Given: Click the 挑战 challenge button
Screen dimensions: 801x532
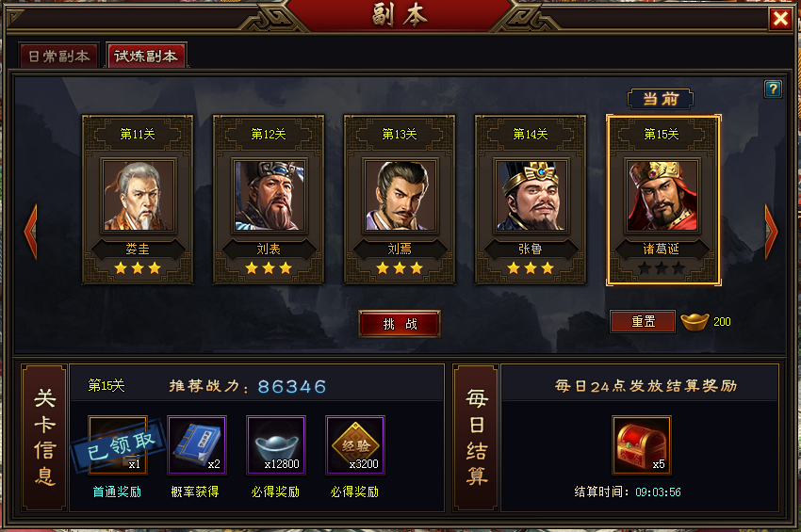Looking at the screenshot, I should point(400,324).
